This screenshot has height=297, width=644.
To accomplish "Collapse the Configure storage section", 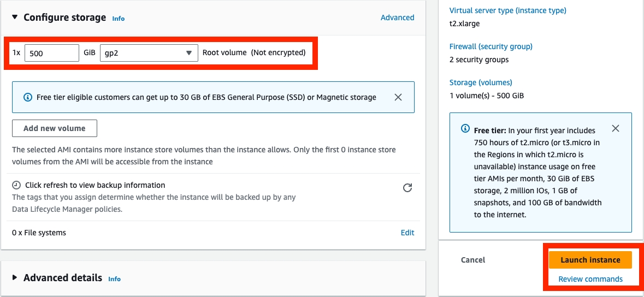I will pyautogui.click(x=15, y=17).
